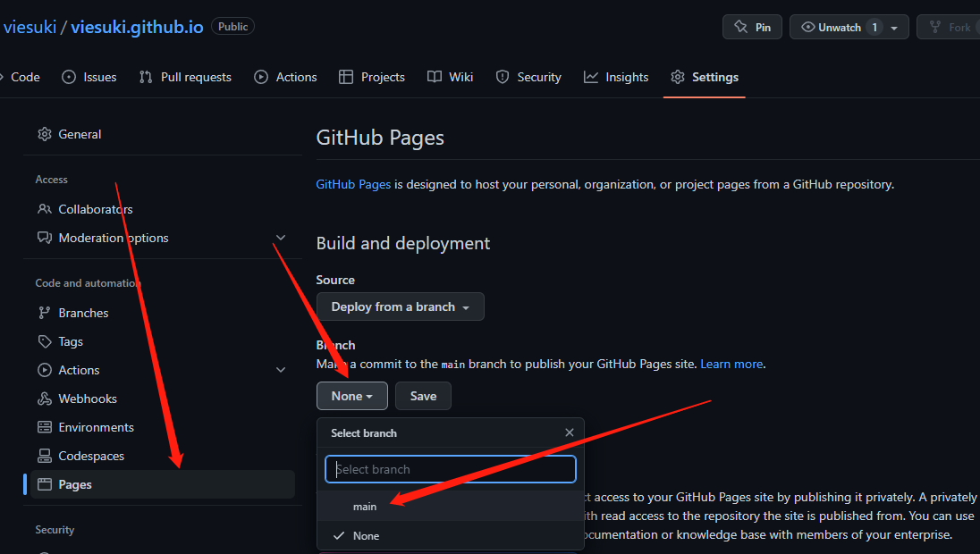The height and width of the screenshot is (554, 980).
Task: Expand the Moderation options chevron
Action: click(x=281, y=238)
